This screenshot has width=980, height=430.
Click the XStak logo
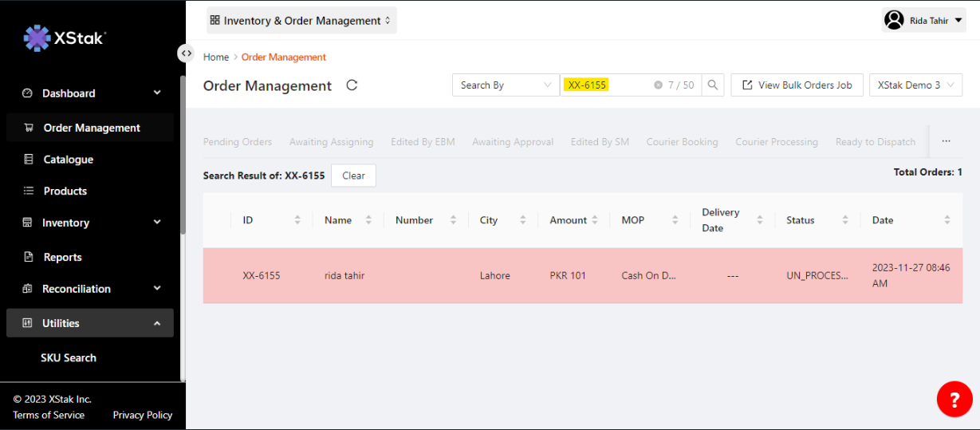point(65,37)
